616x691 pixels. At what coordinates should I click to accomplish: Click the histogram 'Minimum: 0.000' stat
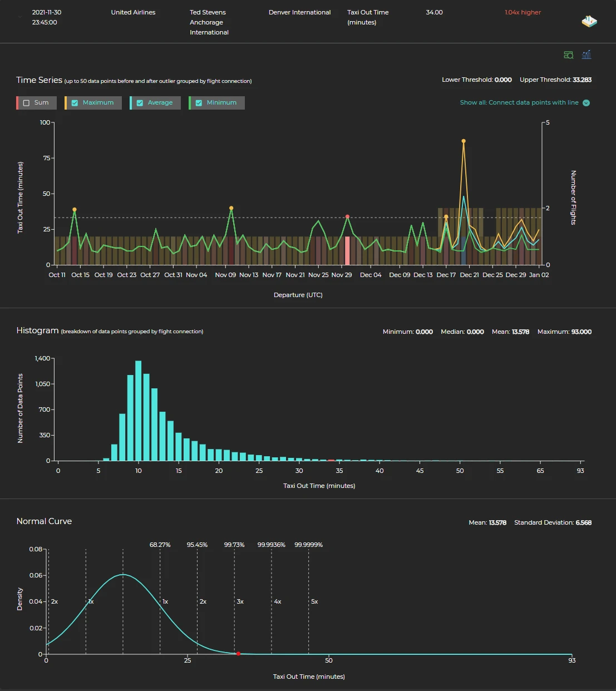coord(408,332)
